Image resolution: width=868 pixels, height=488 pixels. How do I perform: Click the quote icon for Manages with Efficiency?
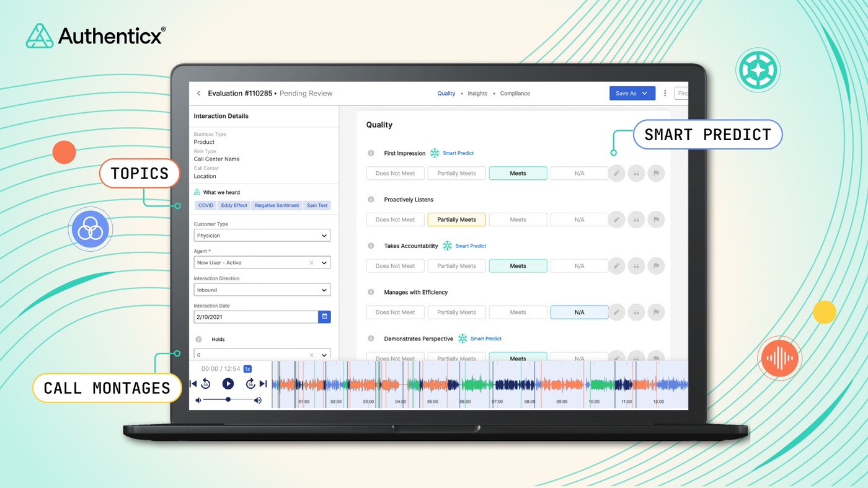coord(636,313)
